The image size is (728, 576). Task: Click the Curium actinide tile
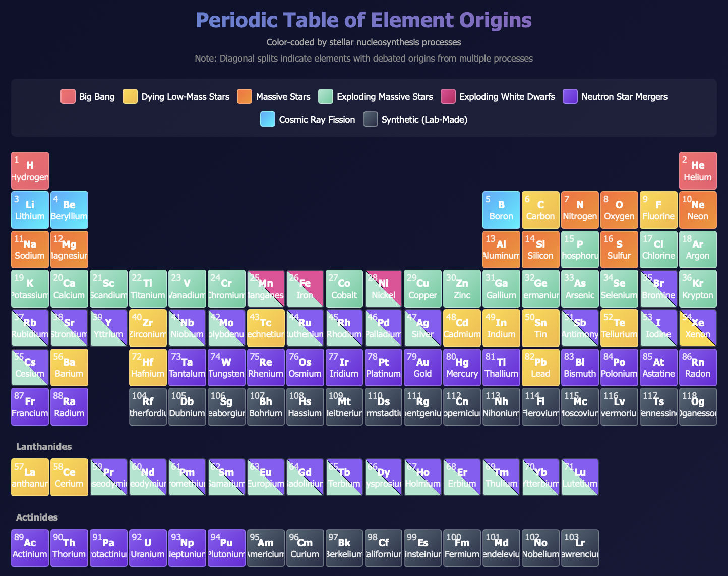tap(305, 548)
